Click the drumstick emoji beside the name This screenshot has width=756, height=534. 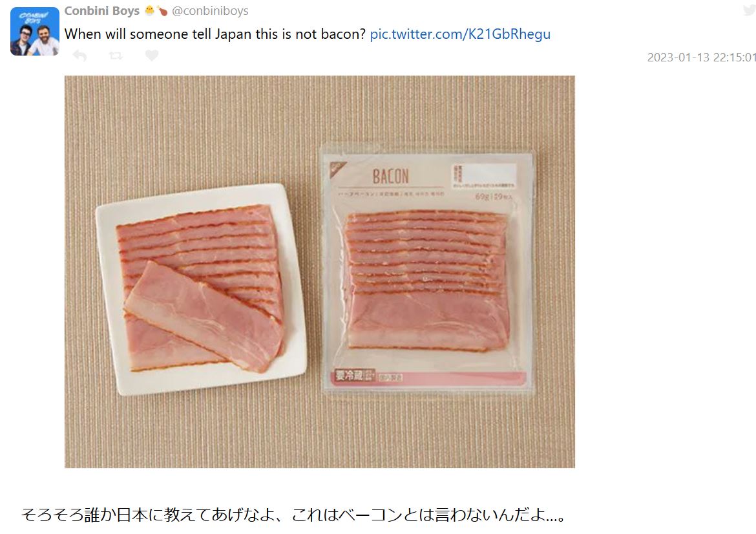(162, 11)
